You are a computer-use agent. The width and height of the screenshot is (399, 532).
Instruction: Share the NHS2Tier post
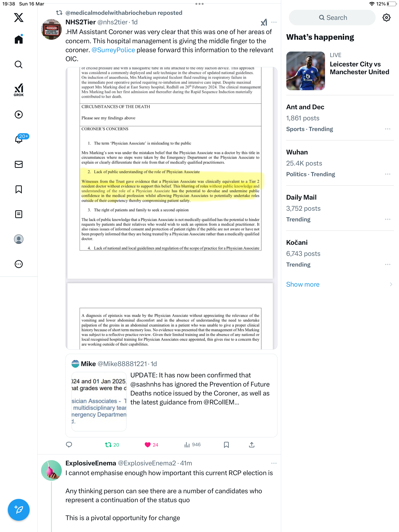pyautogui.click(x=252, y=445)
